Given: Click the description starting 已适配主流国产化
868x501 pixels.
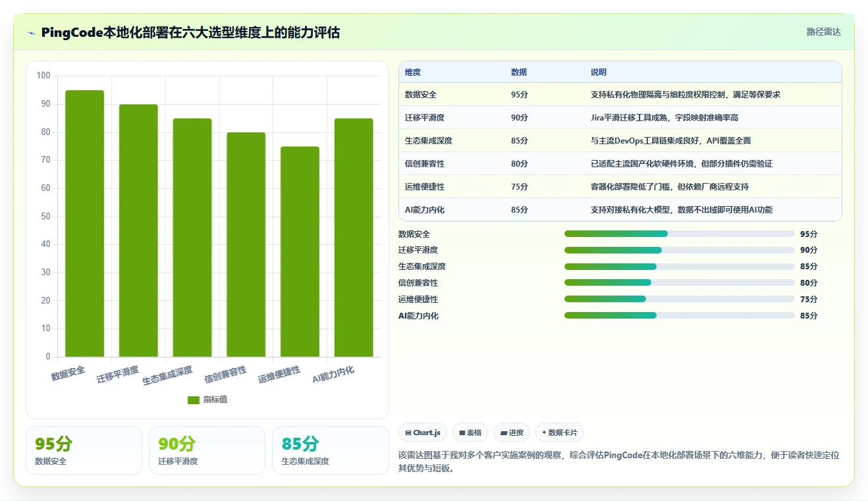Looking at the screenshot, I should 682,164.
